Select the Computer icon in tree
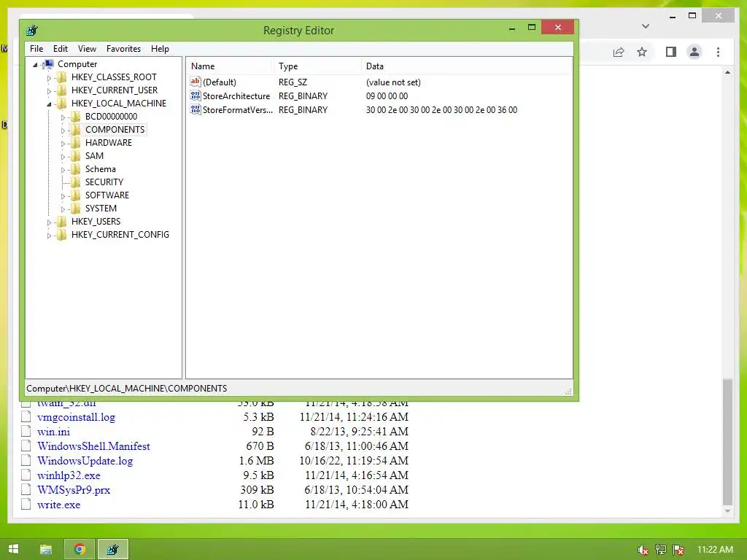Screen dimensions: 747x560 click(x=48, y=64)
